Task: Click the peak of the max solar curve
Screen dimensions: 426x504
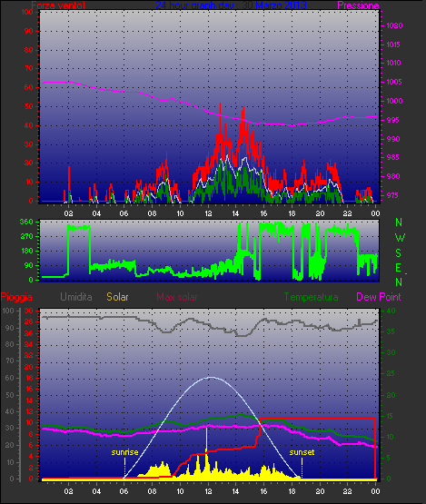Action: [211, 378]
